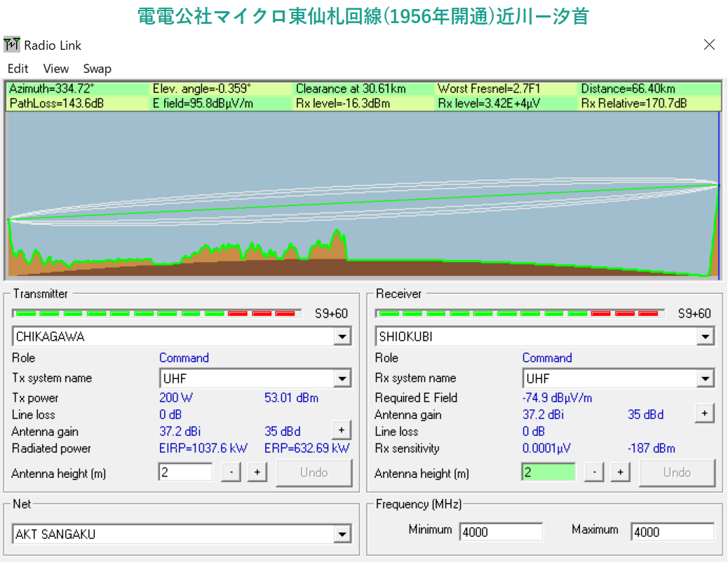Decrease receiver antenna height with minus
This screenshot has height=562, width=728.
click(x=594, y=472)
